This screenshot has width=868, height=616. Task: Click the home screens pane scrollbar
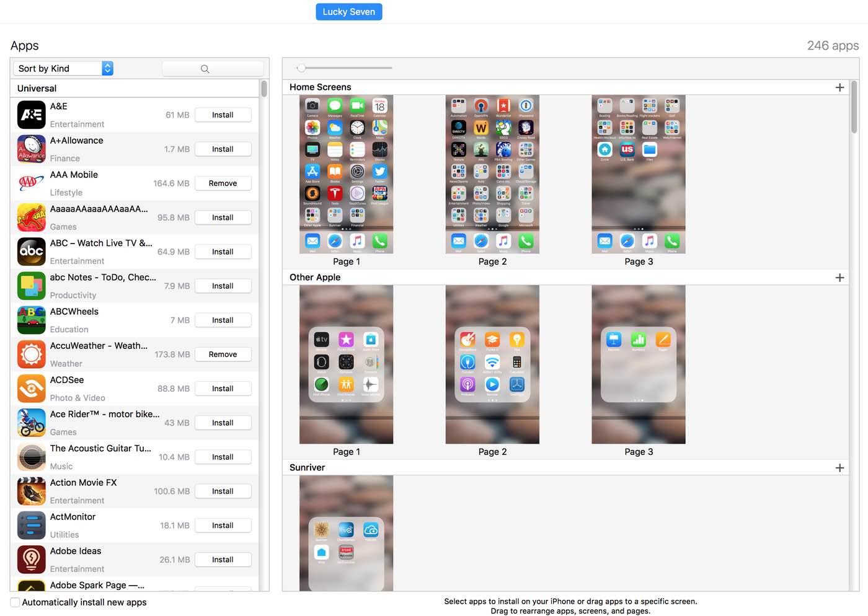[x=854, y=107]
